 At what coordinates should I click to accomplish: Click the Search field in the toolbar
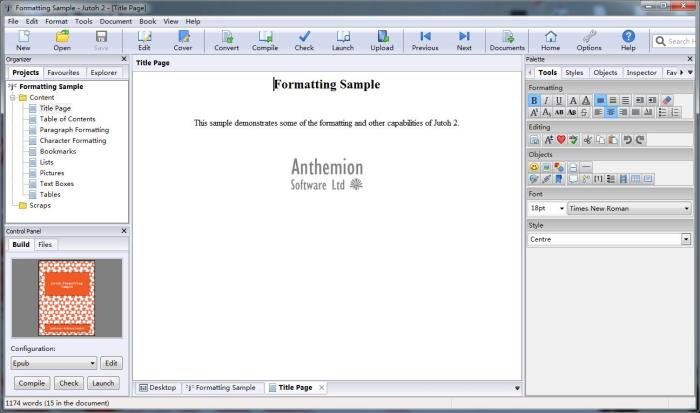(x=675, y=41)
